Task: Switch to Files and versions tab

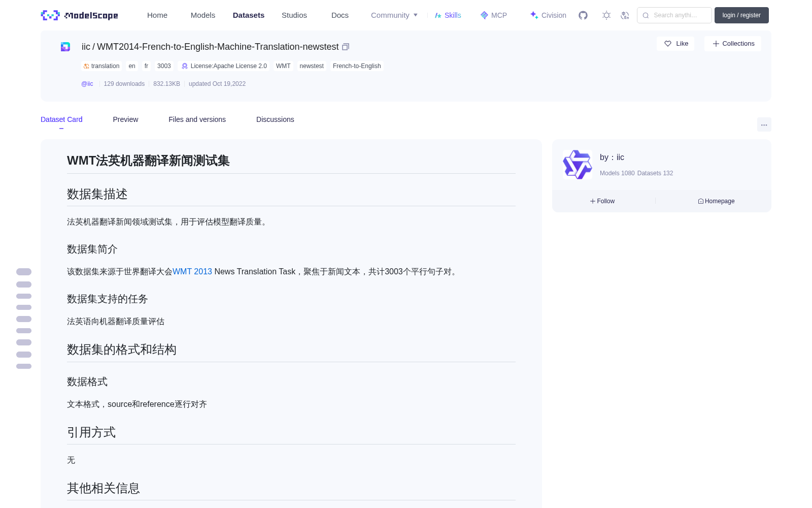Action: (197, 119)
